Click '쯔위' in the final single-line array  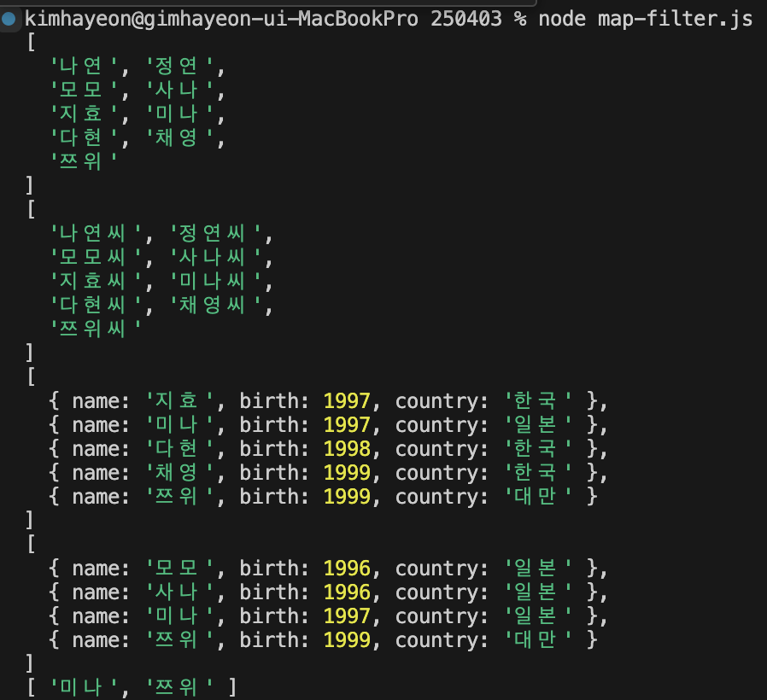[180, 687]
